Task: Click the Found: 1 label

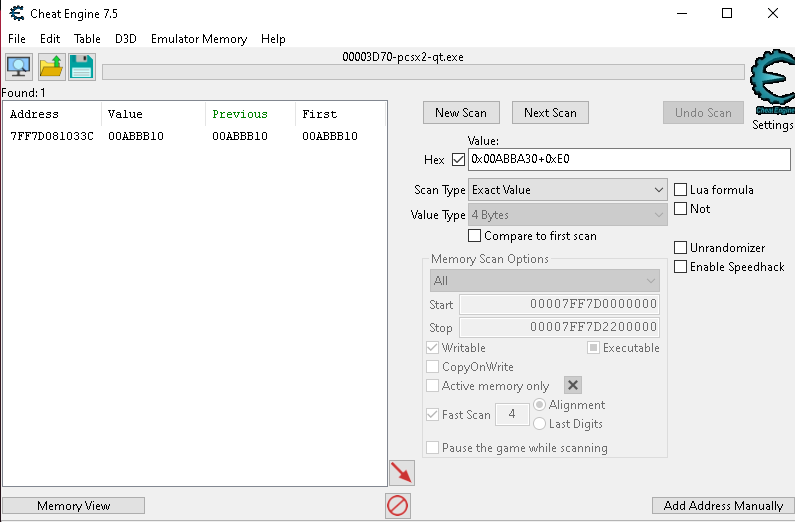Action: (23, 93)
